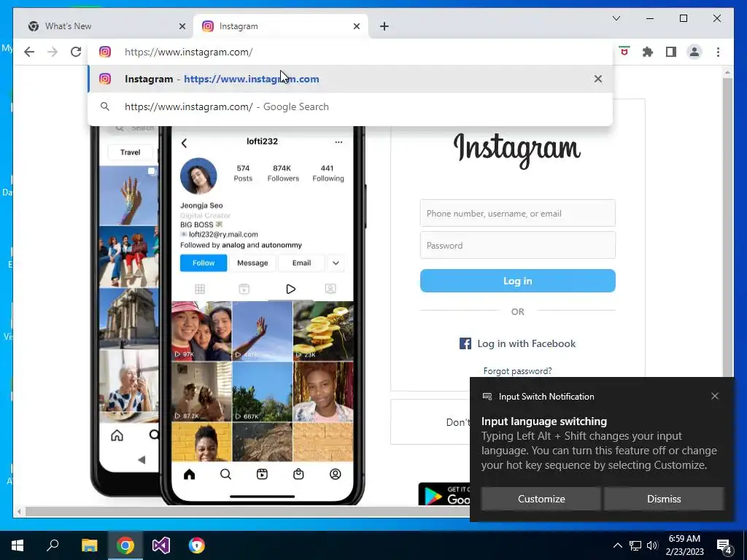
Task: Click the home icon in phone bottom bar
Action: pyautogui.click(x=189, y=474)
